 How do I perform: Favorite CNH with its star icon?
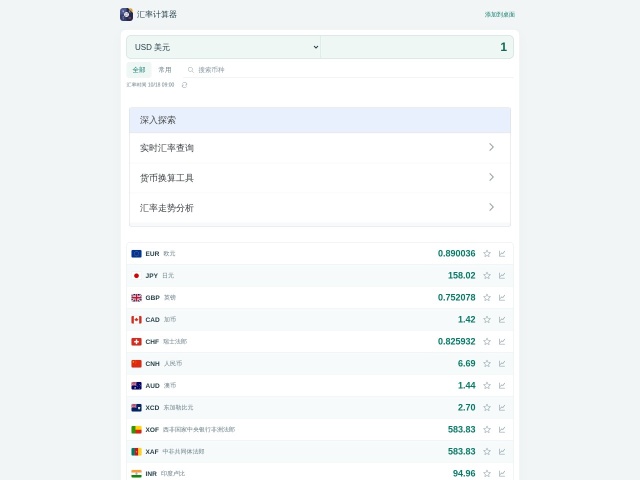(x=487, y=364)
